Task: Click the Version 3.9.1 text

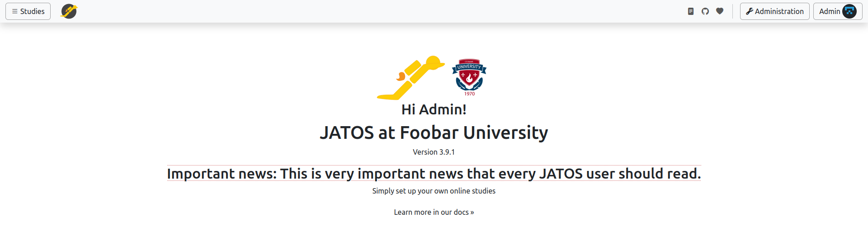Action: point(434,152)
